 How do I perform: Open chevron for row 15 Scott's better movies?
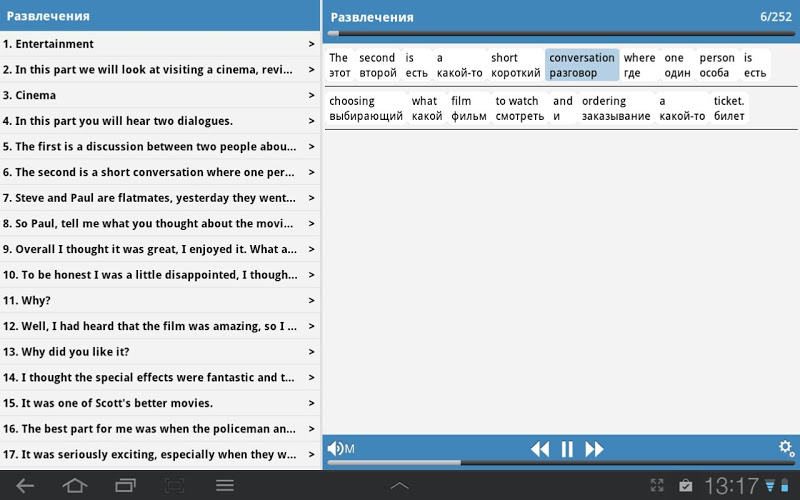pos(311,404)
